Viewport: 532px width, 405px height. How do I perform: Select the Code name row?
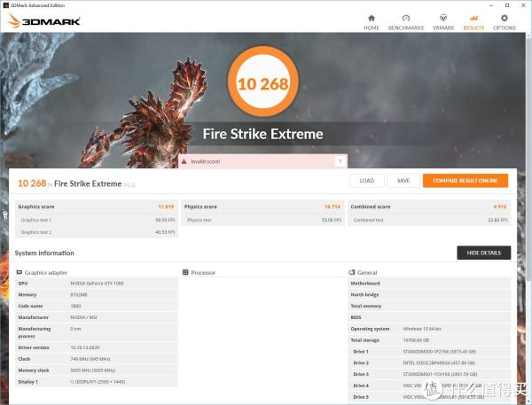pyautogui.click(x=97, y=306)
